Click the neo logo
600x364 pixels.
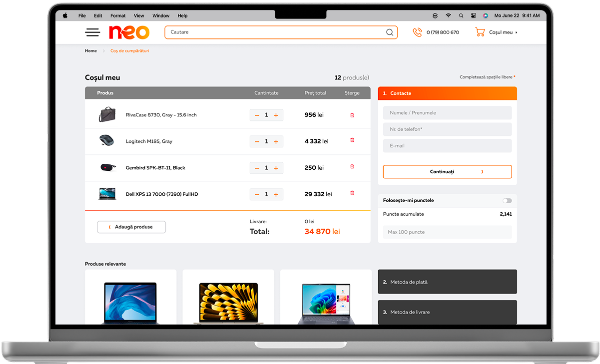click(129, 32)
